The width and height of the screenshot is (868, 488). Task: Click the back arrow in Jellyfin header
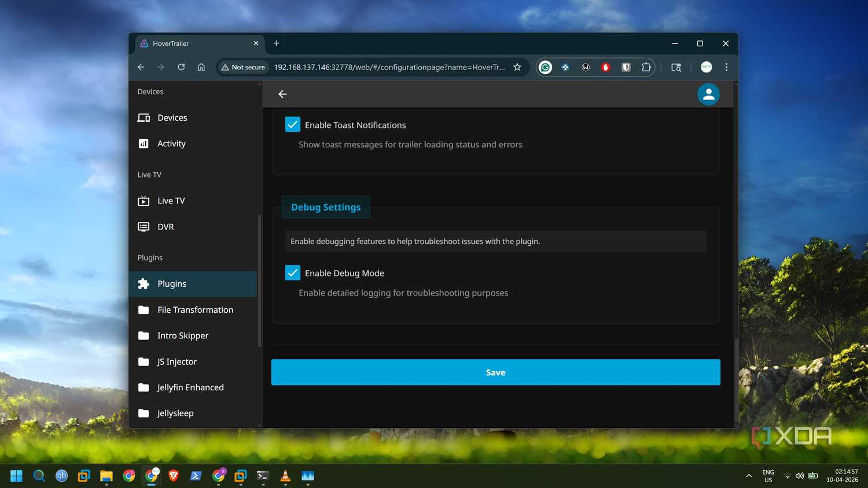click(x=282, y=94)
